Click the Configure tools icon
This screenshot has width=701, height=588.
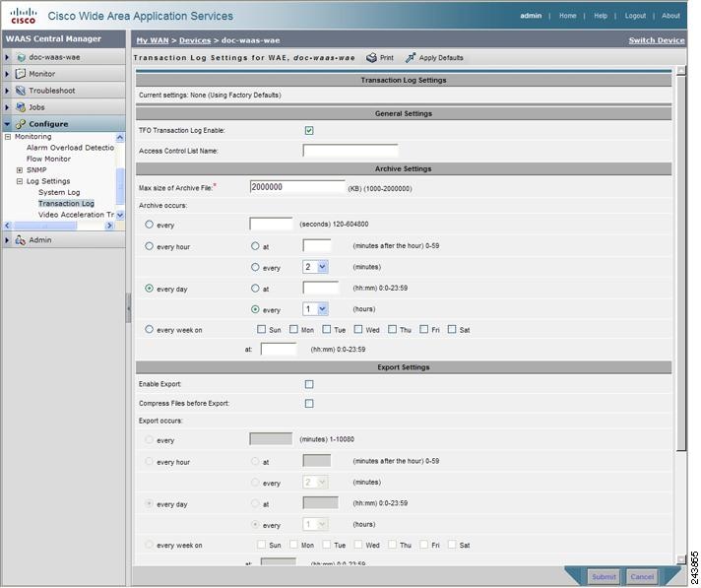point(21,124)
